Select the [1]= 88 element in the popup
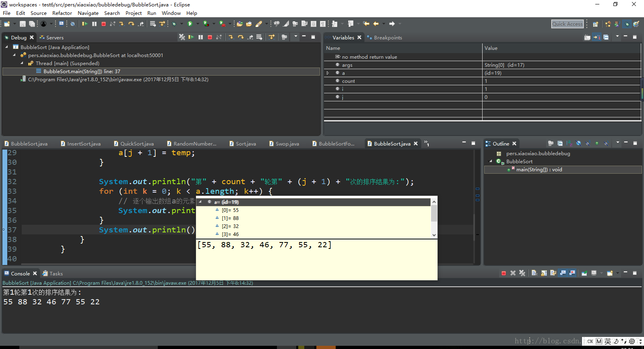 tap(230, 218)
